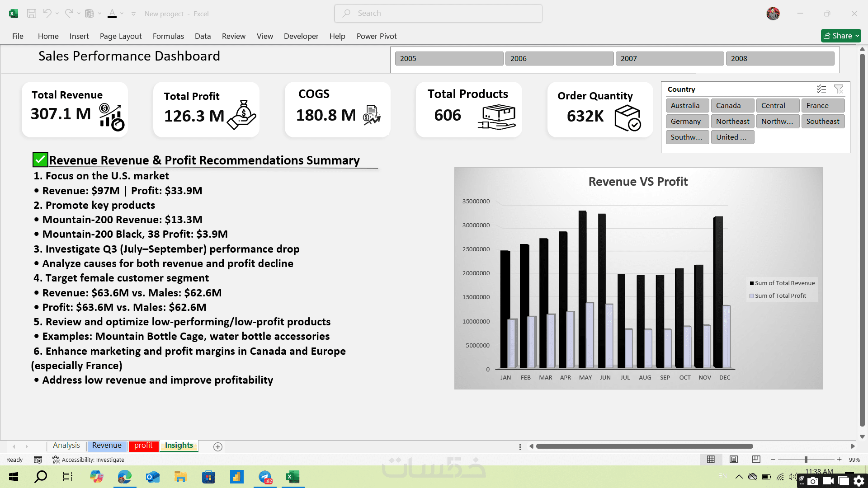Add a new sheet with the plus icon

(217, 447)
